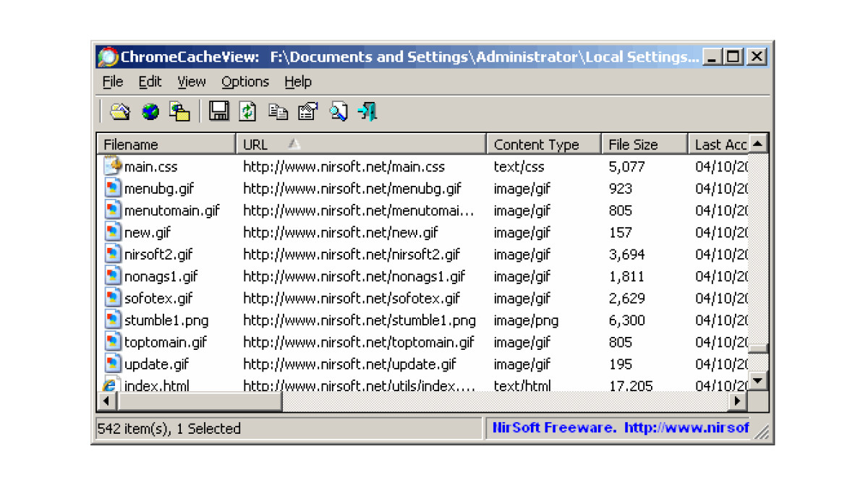868x488 pixels.
Task: Click the horizontal scrollbar left arrow
Action: point(106,401)
